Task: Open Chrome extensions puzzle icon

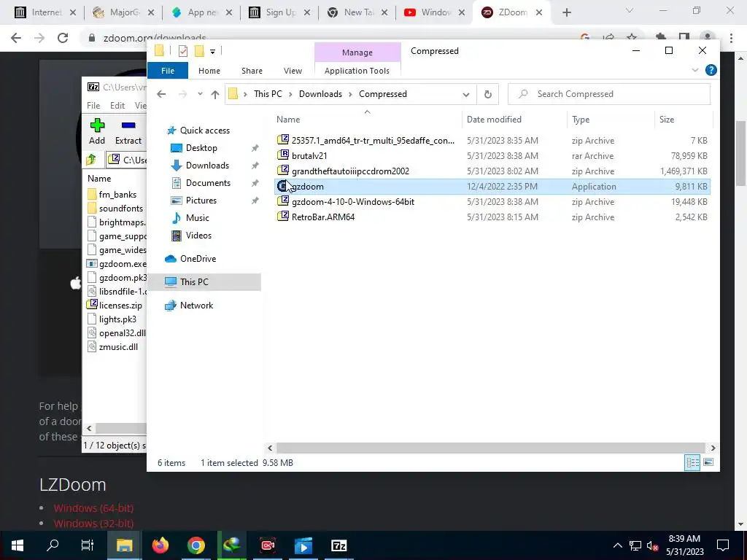Action: (x=661, y=37)
